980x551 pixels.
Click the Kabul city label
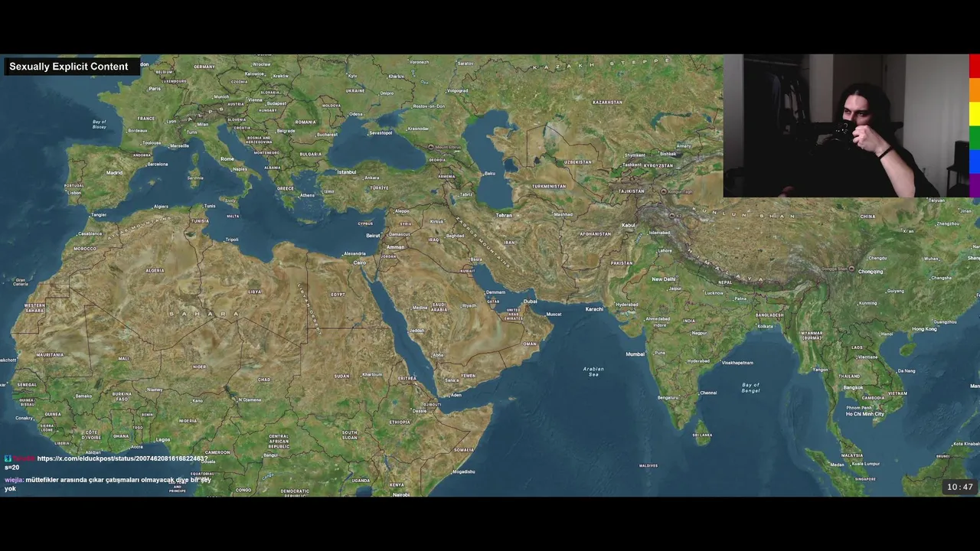click(x=629, y=226)
